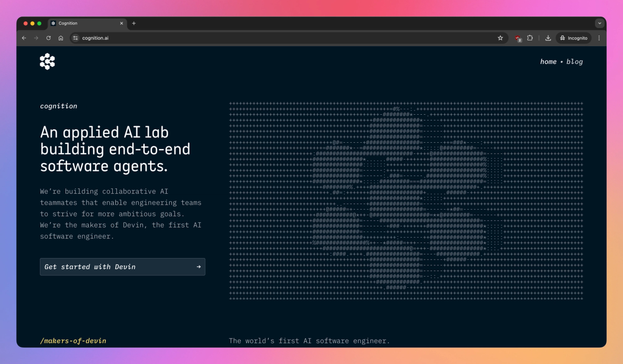Screen dimensions: 623x364
Task: Select the Cognition browser tab
Action: pyautogui.click(x=87, y=23)
